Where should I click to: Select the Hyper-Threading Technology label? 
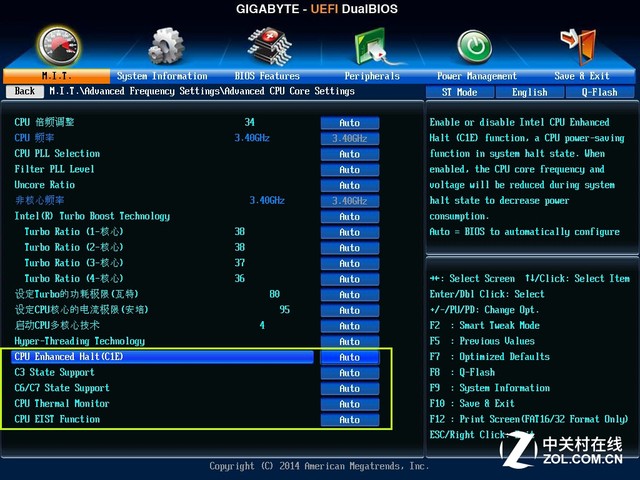point(80,341)
